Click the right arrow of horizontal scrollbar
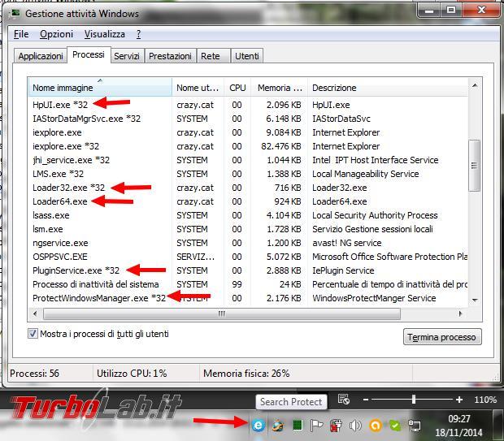This screenshot has width=504, height=441. (x=460, y=313)
